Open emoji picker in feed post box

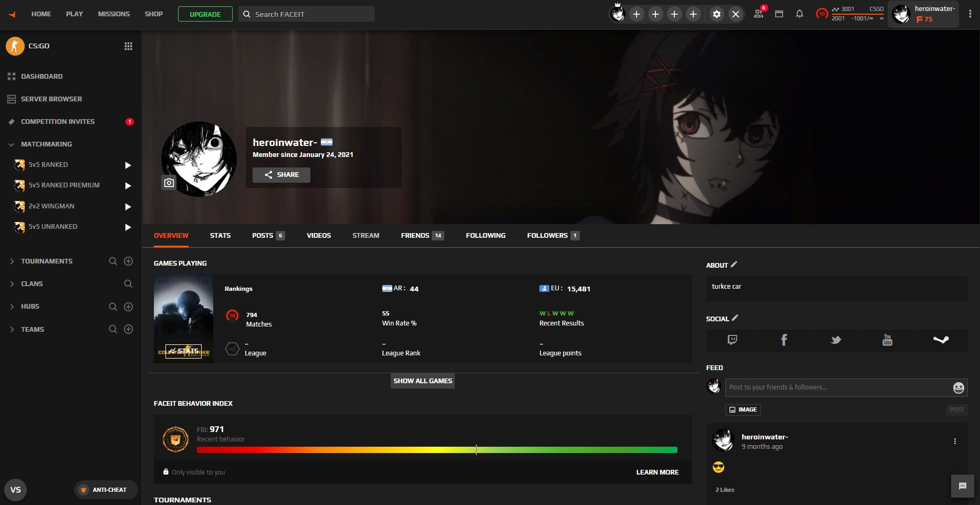958,388
